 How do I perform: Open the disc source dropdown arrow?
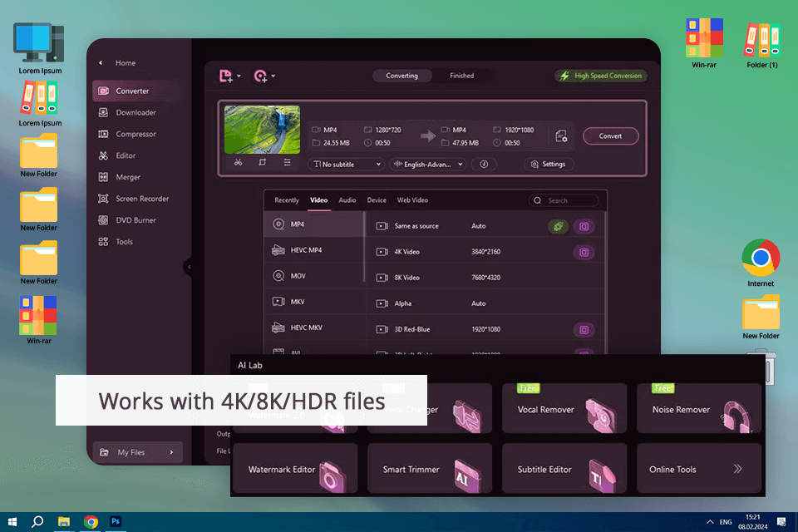tap(273, 76)
